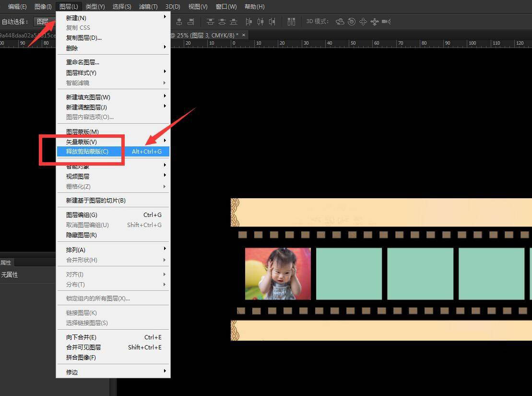Click distribute top edges icon

[x=211, y=22]
